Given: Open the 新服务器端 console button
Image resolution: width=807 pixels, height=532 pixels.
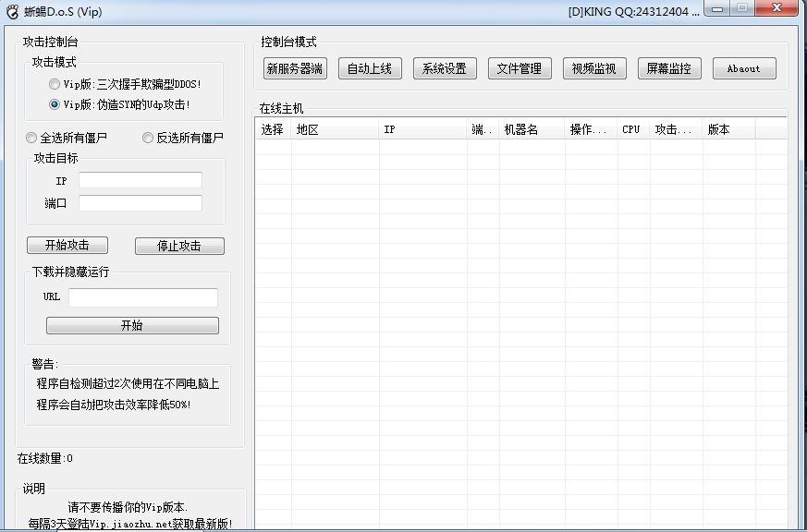Looking at the screenshot, I should pos(295,68).
